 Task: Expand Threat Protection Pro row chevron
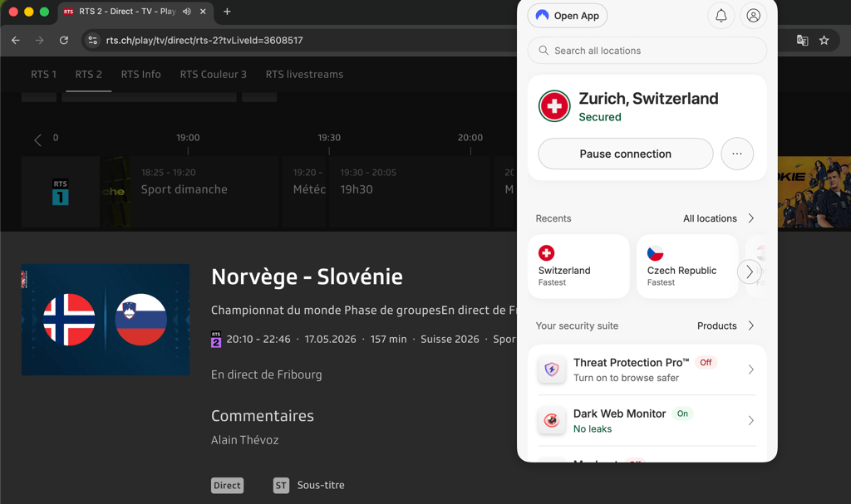coord(751,369)
